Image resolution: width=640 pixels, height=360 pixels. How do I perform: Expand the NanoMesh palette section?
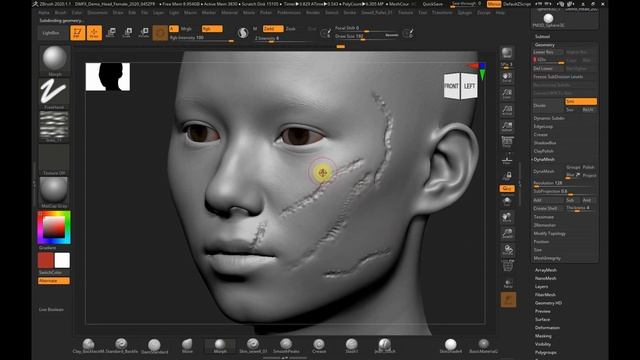point(545,278)
